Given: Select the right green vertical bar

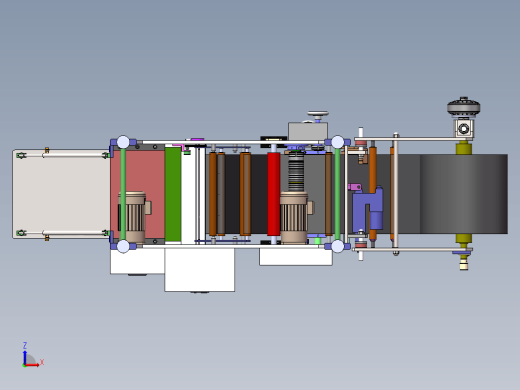Looking at the screenshot, I should (x=337, y=194).
